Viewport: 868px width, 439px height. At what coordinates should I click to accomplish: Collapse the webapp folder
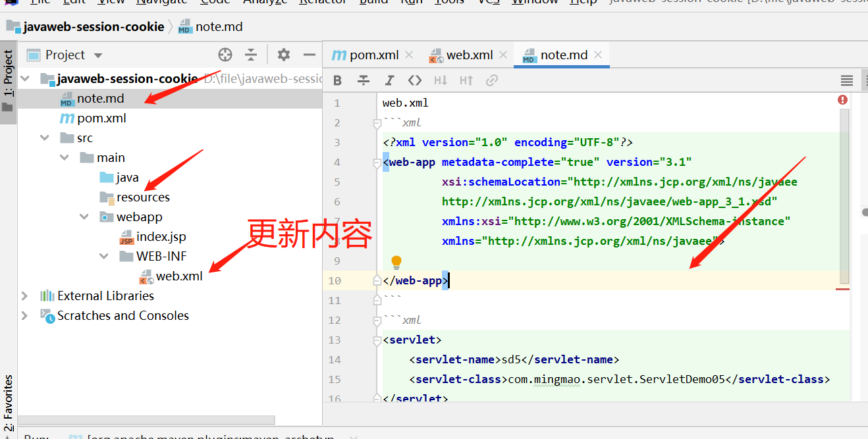[84, 217]
